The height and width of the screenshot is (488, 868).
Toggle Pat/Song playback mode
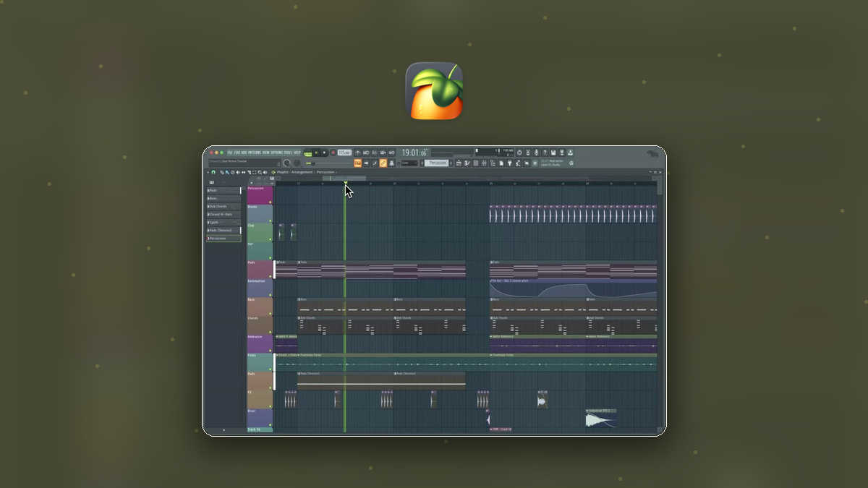point(307,153)
